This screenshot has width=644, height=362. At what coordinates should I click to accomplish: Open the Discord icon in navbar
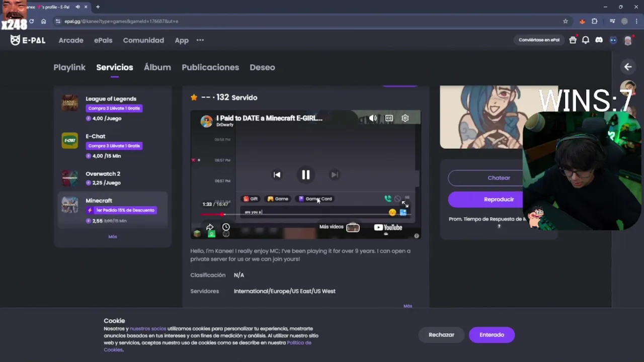599,40
